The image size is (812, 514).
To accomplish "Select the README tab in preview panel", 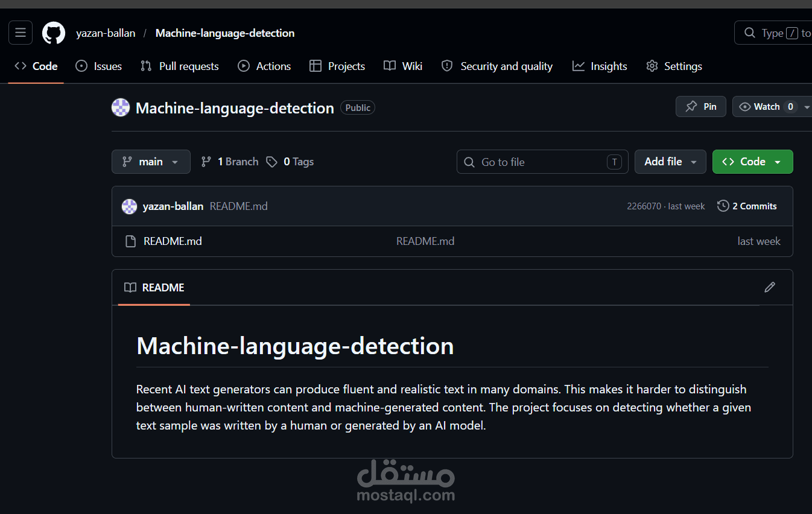I will (154, 288).
